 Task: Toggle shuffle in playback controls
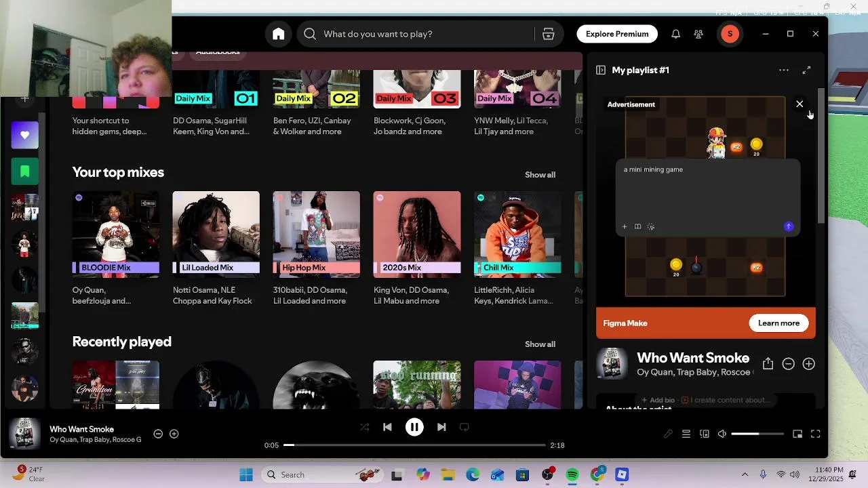click(365, 427)
